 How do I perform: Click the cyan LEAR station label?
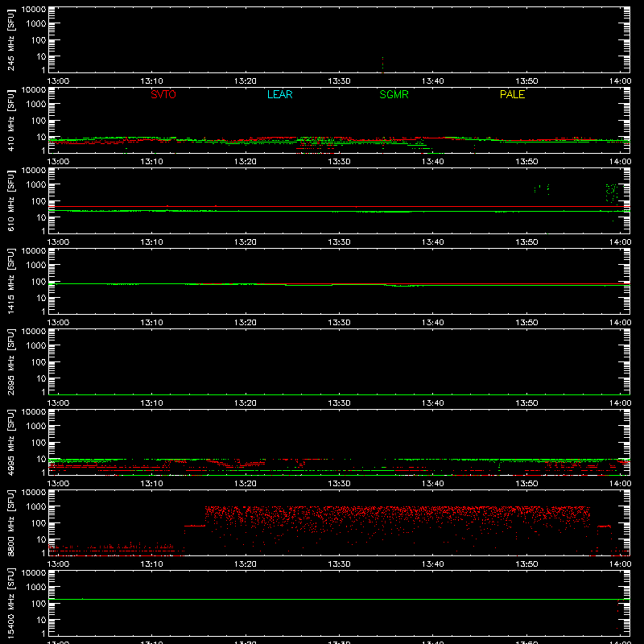279,94
